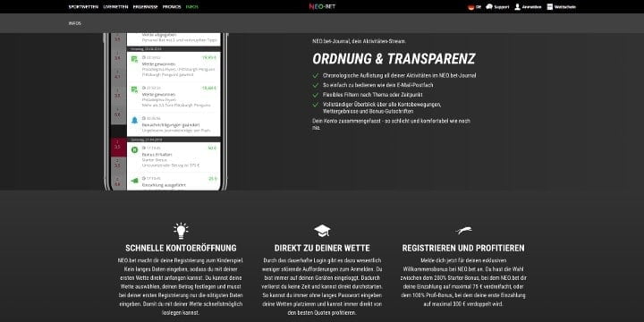Click the checkmark beside Chronologische Auflistung
The height and width of the screenshot is (322, 644).
[316, 75]
